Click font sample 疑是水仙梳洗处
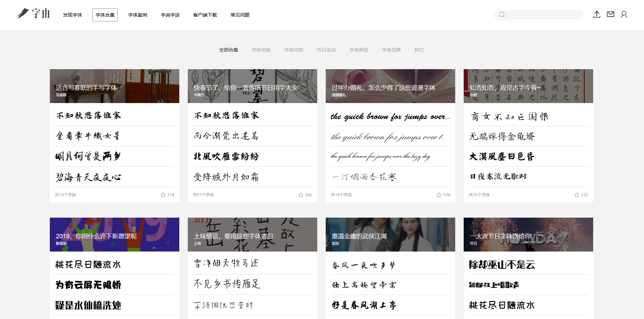 click(88, 305)
